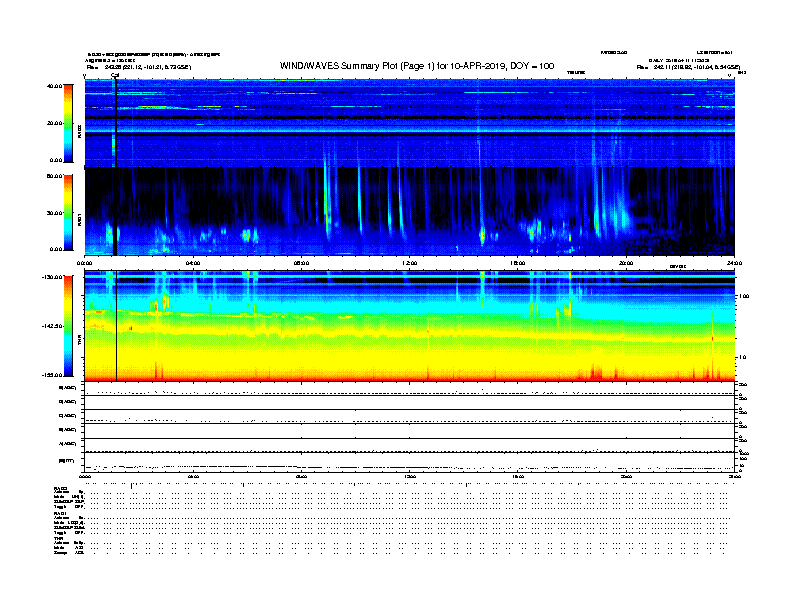Click the TNR status block heading at bottom
The height and width of the screenshot is (612, 792).
pos(59,539)
